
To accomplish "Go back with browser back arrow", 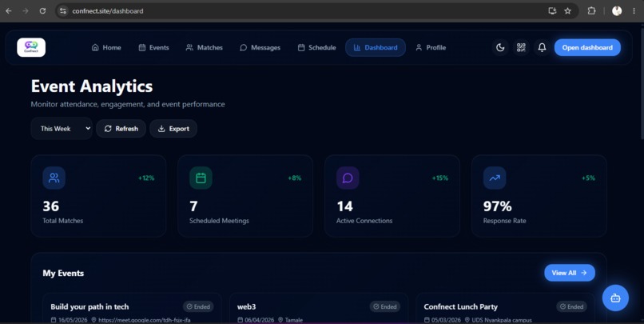I will 9,11.
